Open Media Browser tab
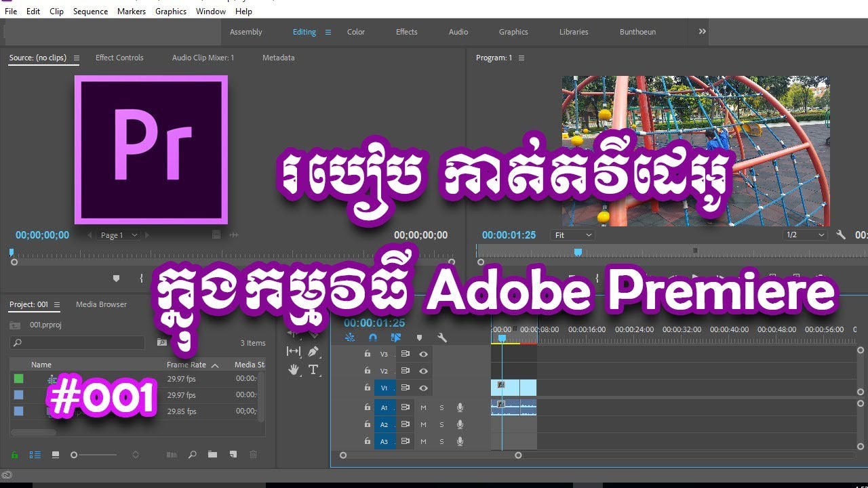The image size is (868, 488). click(x=101, y=304)
